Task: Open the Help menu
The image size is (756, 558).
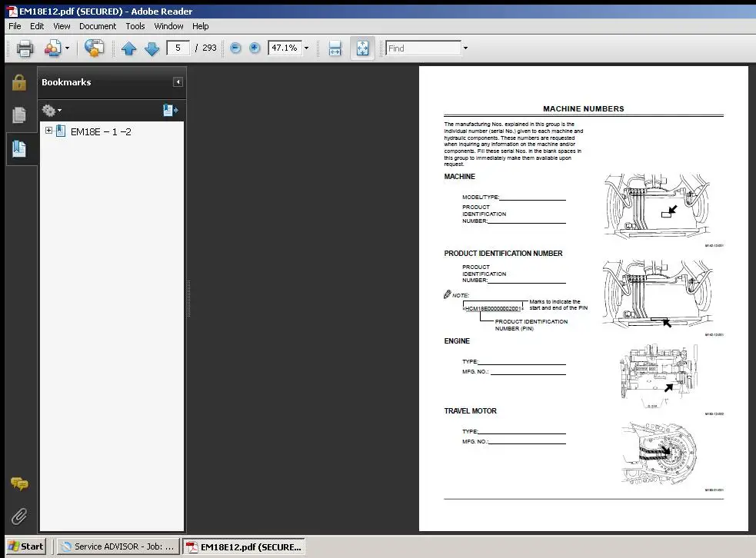Action: click(200, 26)
